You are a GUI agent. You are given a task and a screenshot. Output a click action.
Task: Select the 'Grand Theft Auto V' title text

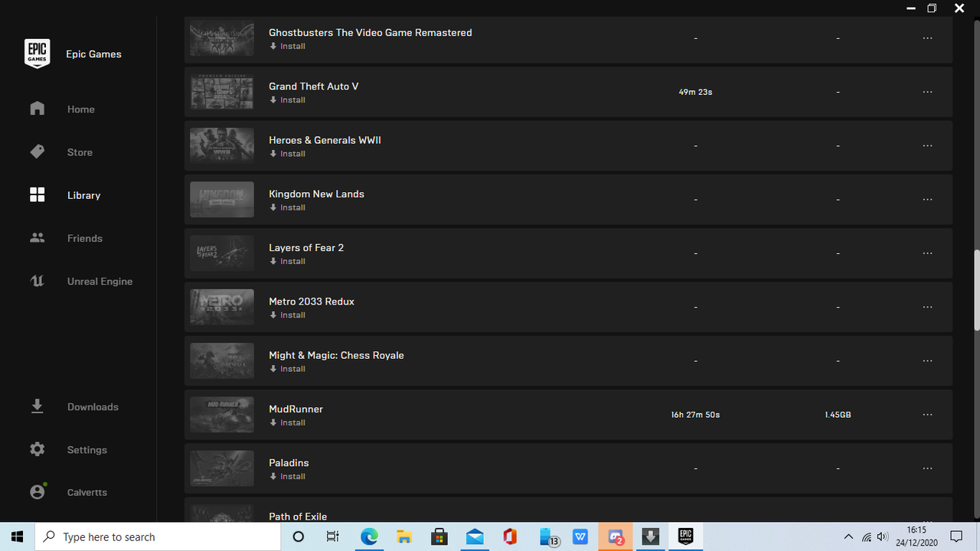click(314, 86)
